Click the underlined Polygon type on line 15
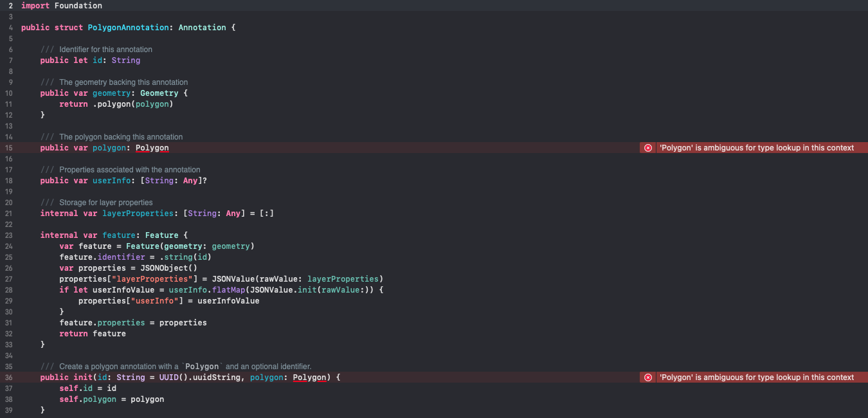The height and width of the screenshot is (418, 868). click(x=152, y=148)
